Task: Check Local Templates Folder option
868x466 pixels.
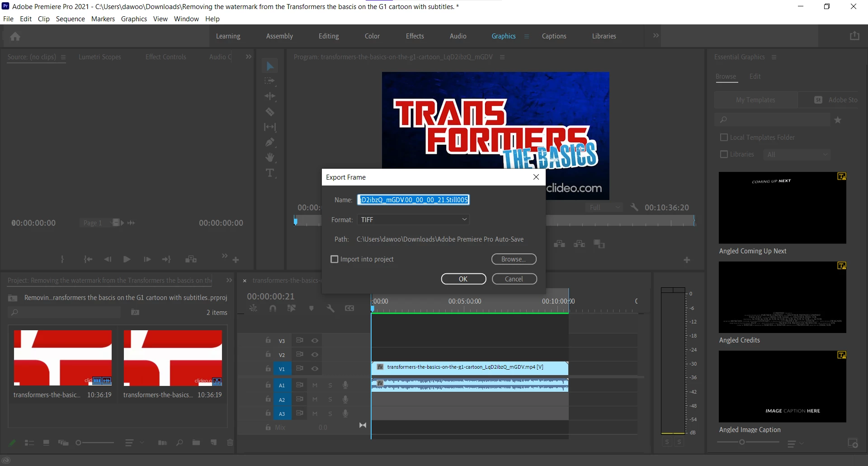Action: [x=724, y=137]
